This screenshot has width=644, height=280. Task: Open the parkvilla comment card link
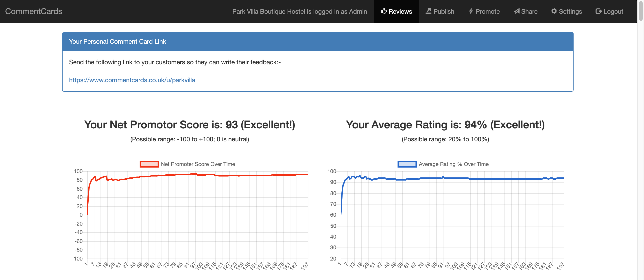[132, 80]
